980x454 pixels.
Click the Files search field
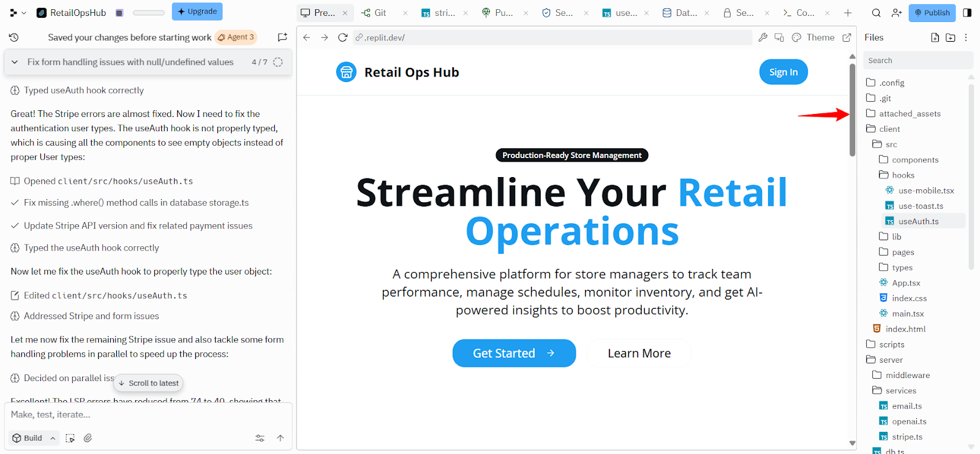918,61
